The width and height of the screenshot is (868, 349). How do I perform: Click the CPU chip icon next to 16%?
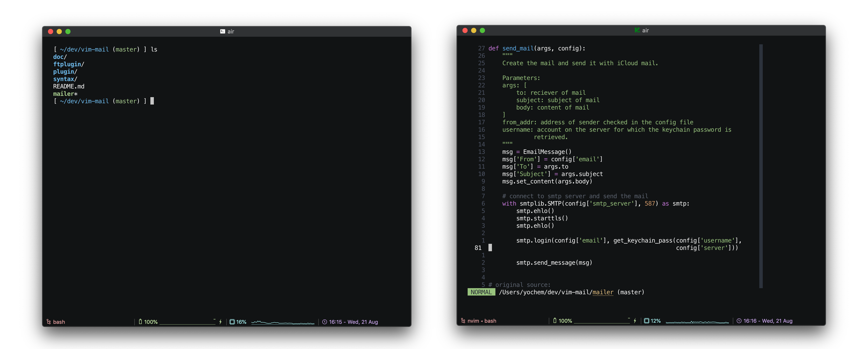click(x=232, y=322)
